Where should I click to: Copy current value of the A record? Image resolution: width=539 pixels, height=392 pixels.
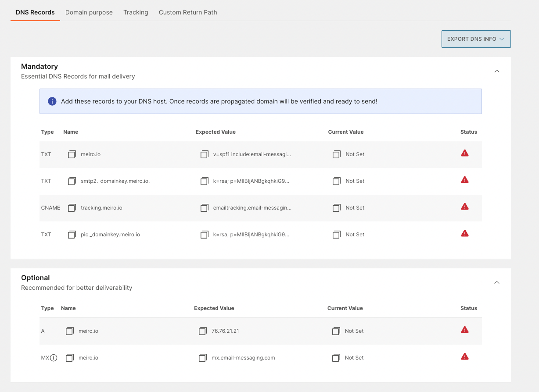click(336, 331)
